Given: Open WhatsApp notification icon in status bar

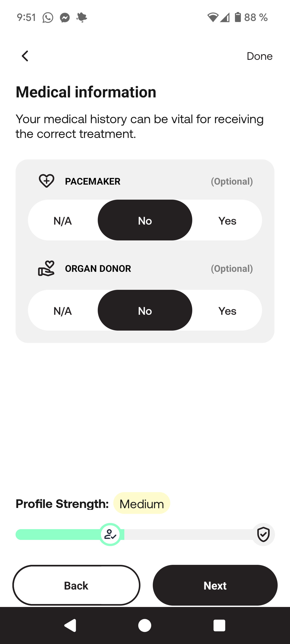Looking at the screenshot, I should [48, 18].
